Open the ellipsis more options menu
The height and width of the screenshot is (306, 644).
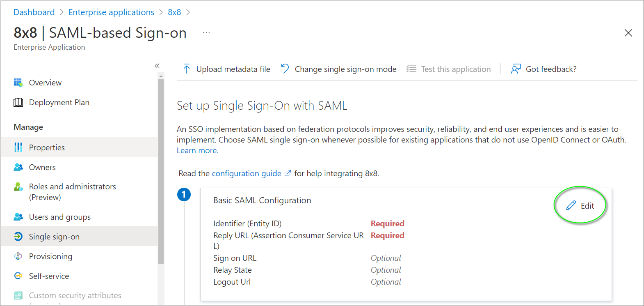pos(206,33)
